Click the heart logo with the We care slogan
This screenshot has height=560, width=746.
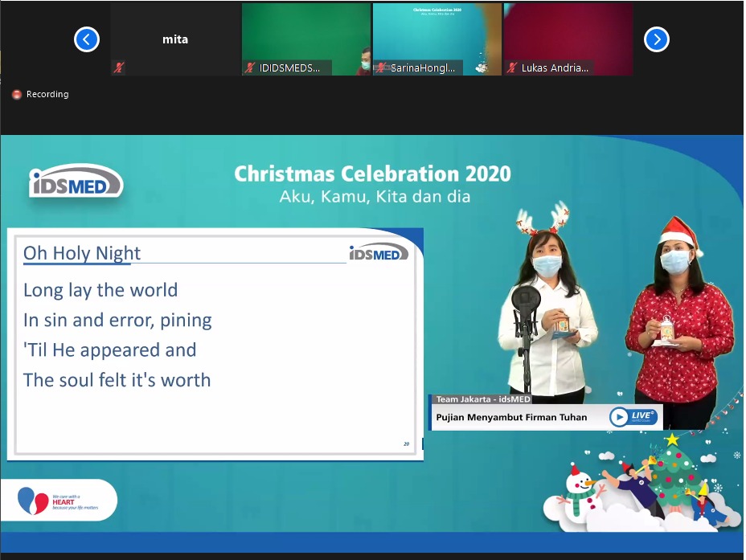(x=58, y=501)
